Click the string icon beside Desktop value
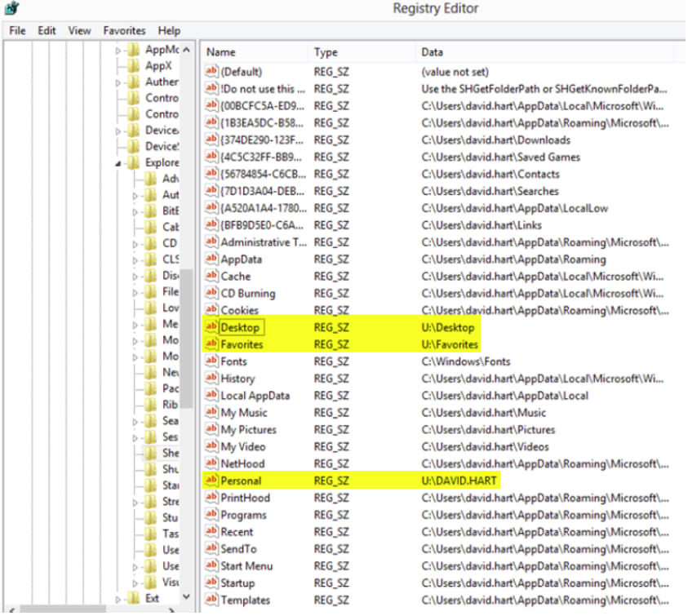The height and width of the screenshot is (616, 688). pos(211,327)
